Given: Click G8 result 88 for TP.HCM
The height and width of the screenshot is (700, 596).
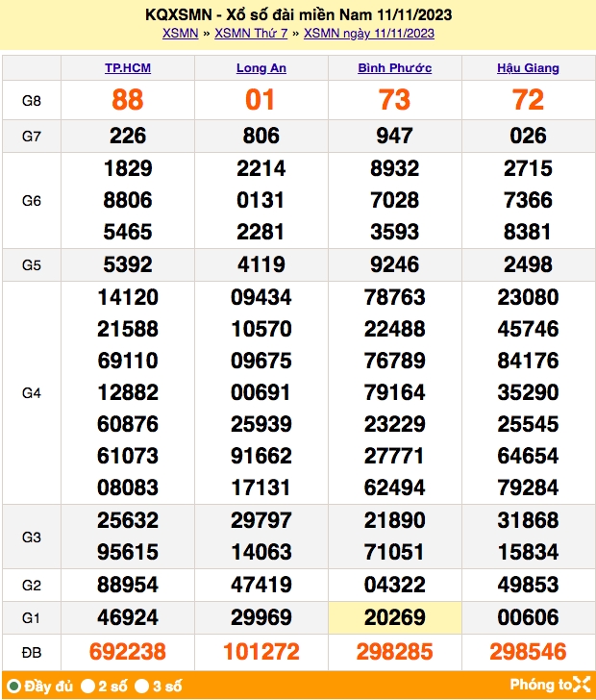Looking at the screenshot, I should coord(128,100).
